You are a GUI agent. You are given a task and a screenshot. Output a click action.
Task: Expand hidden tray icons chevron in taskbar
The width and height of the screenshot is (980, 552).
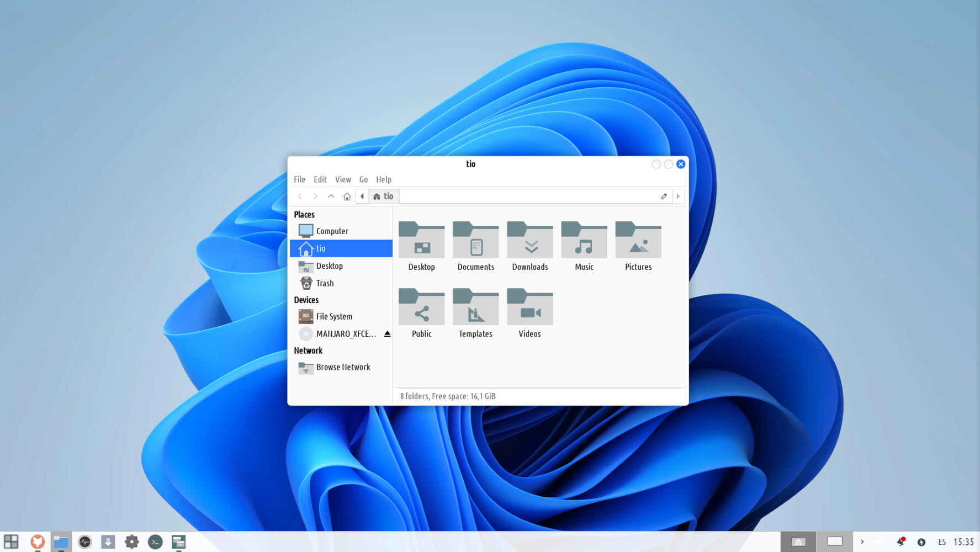point(862,542)
